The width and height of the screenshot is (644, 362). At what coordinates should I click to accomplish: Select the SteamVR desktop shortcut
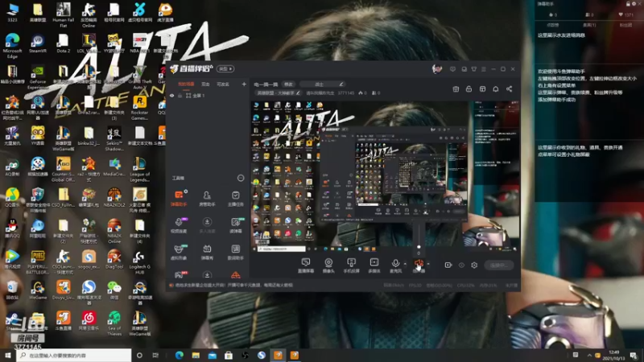coord(38,43)
